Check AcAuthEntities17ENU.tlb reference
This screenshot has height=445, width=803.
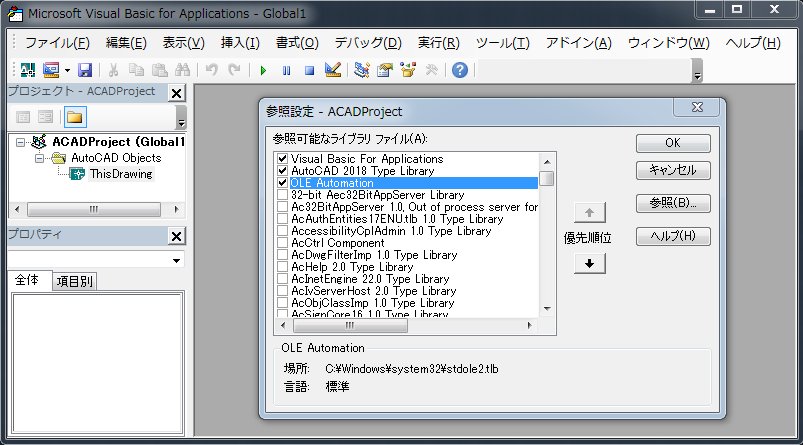point(282,219)
